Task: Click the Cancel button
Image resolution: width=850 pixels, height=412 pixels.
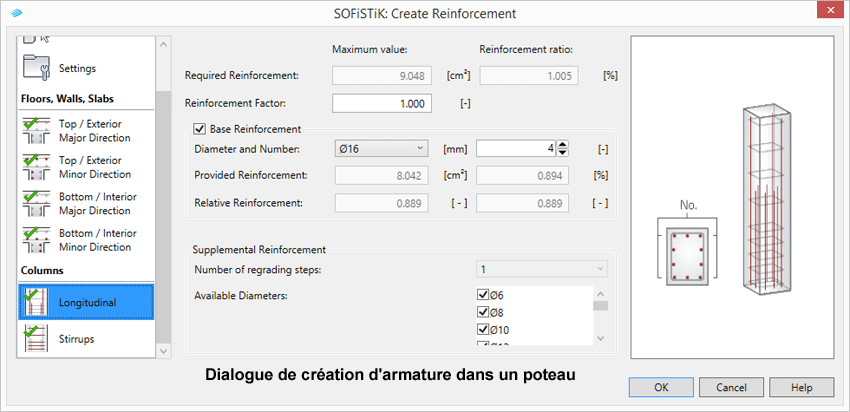Action: [x=731, y=388]
